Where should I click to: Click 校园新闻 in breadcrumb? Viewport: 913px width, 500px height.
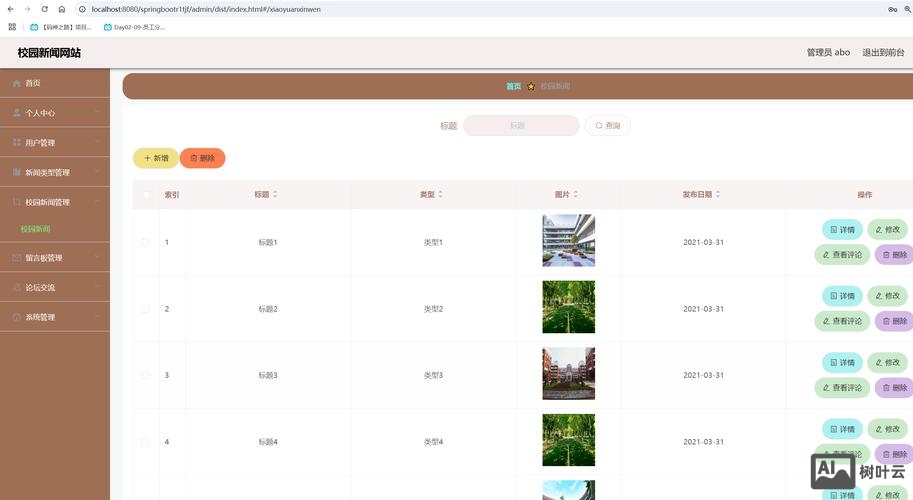[x=555, y=86]
